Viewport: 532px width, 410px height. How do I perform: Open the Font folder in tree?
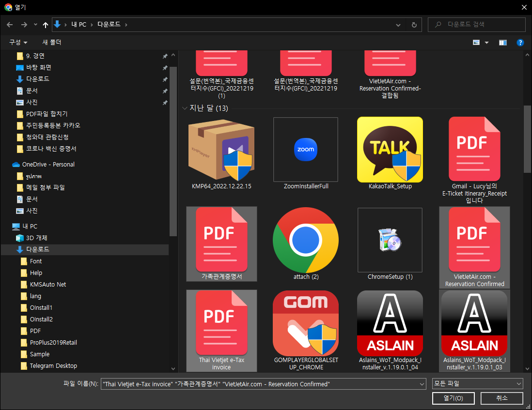36,261
